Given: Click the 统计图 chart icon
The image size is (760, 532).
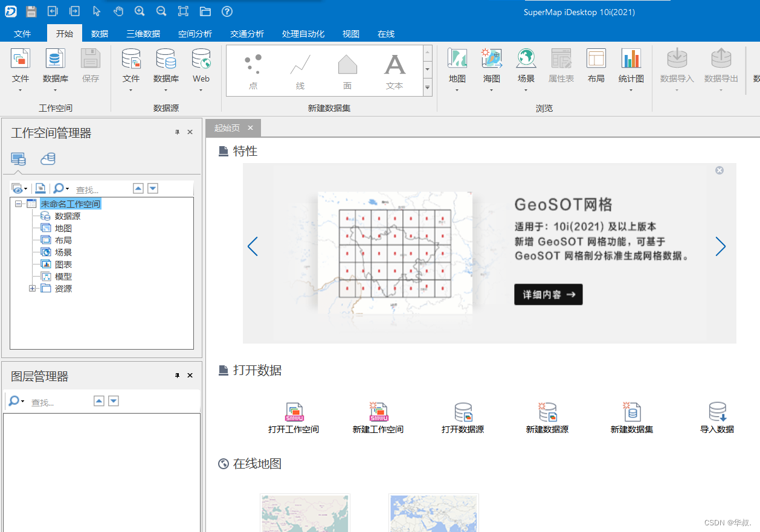Looking at the screenshot, I should [631, 59].
